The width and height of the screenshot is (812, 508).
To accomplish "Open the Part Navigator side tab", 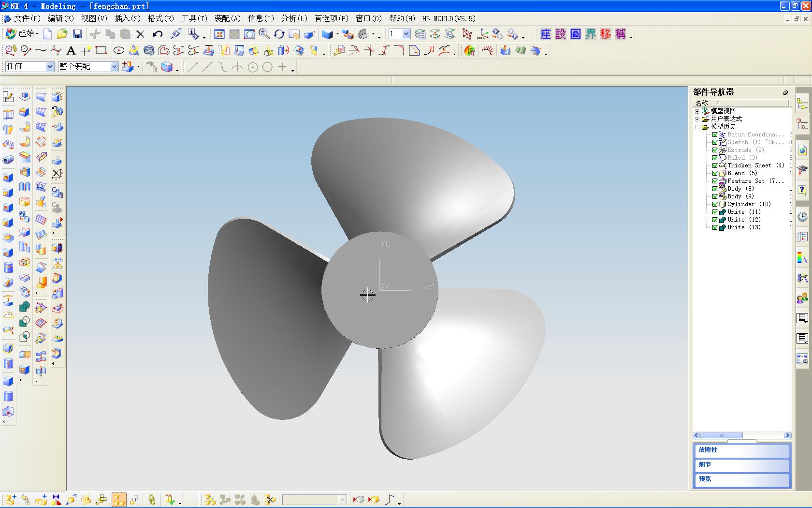I will click(802, 125).
